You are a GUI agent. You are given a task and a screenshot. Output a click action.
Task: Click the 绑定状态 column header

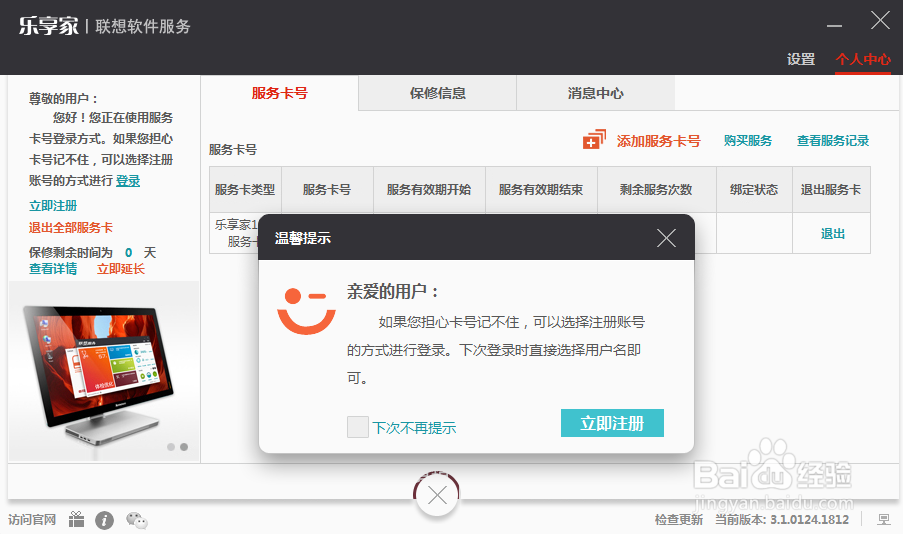click(x=754, y=190)
